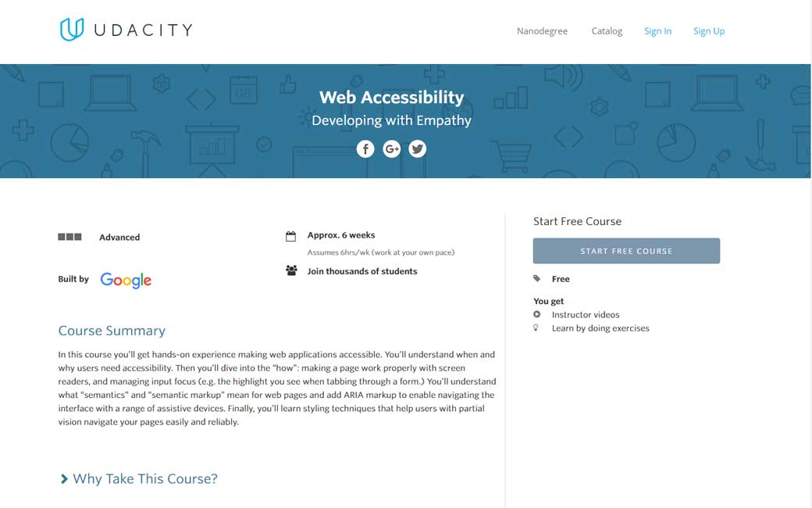Open the Catalog menu item
The width and height of the screenshot is (812, 508).
tap(607, 31)
